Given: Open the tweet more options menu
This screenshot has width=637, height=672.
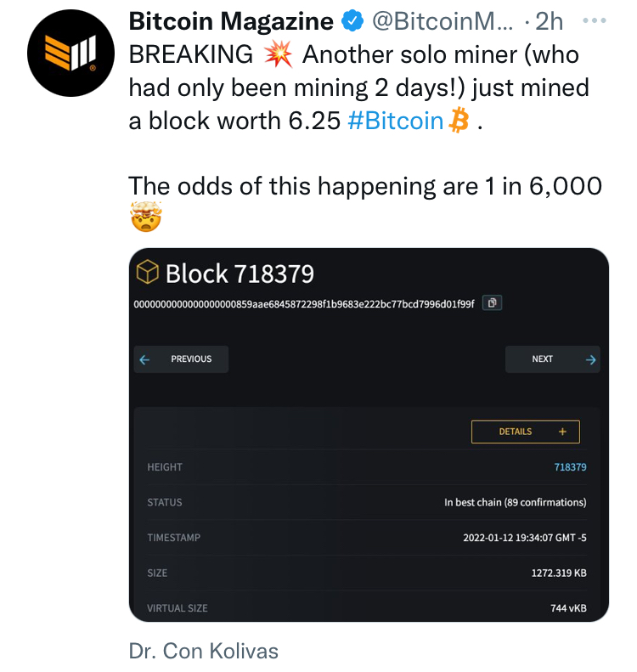Looking at the screenshot, I should pyautogui.click(x=595, y=20).
